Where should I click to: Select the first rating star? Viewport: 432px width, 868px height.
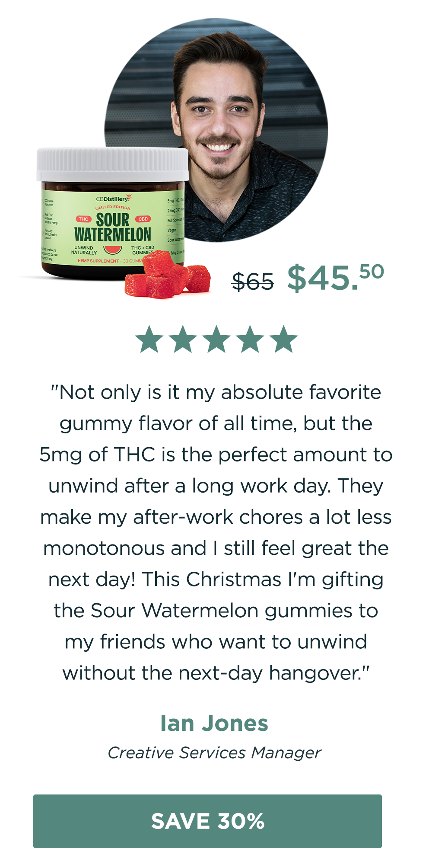[x=149, y=340]
